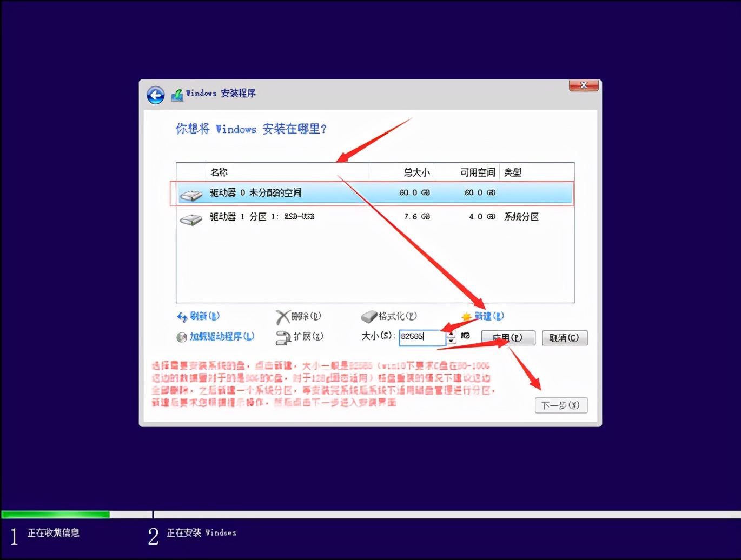
Task: Click the Apply (应用) button
Action: coord(507,337)
